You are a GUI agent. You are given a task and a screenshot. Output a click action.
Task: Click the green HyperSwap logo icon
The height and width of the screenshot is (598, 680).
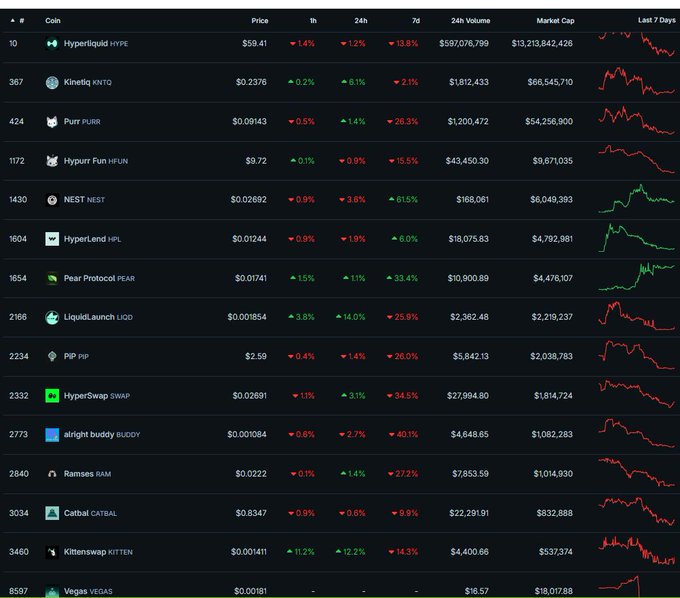[x=52, y=395]
